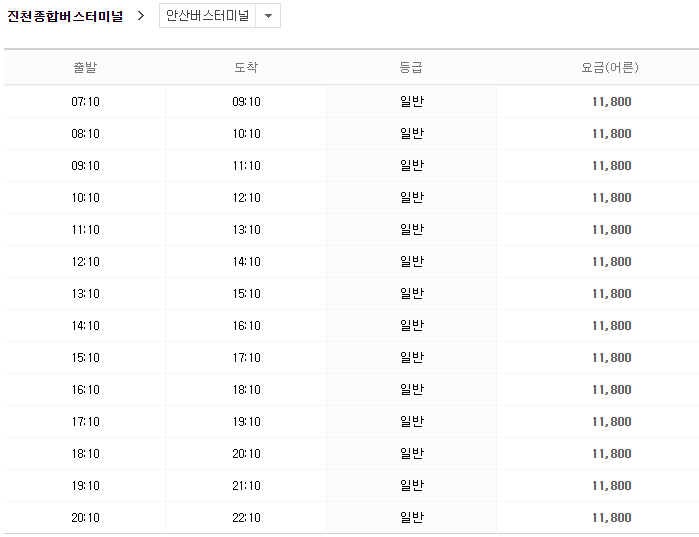Viewport: 699px width, 537px height.
Task: Select the 10:10 departure row
Action: pyautogui.click(x=85, y=198)
